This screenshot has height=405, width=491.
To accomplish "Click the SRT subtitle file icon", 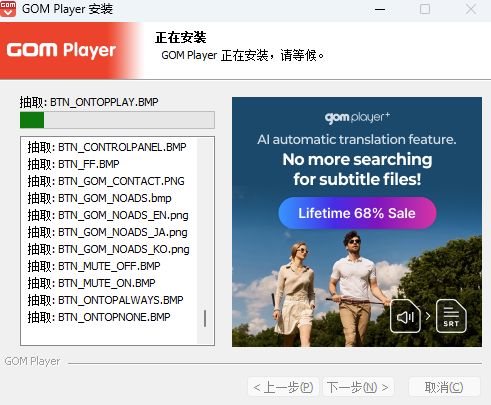I will (451, 316).
